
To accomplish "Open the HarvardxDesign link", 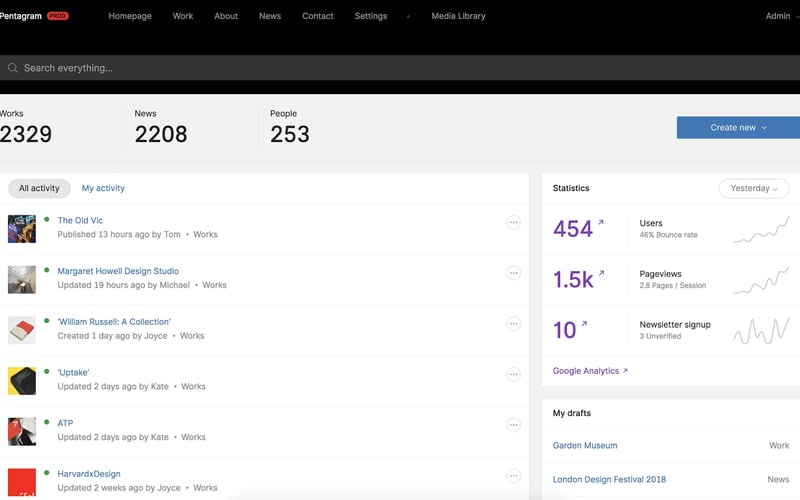I will pyautogui.click(x=89, y=474).
